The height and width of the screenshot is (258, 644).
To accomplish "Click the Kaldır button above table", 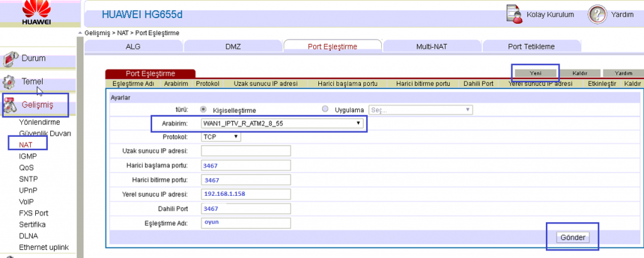I will pyautogui.click(x=579, y=73).
